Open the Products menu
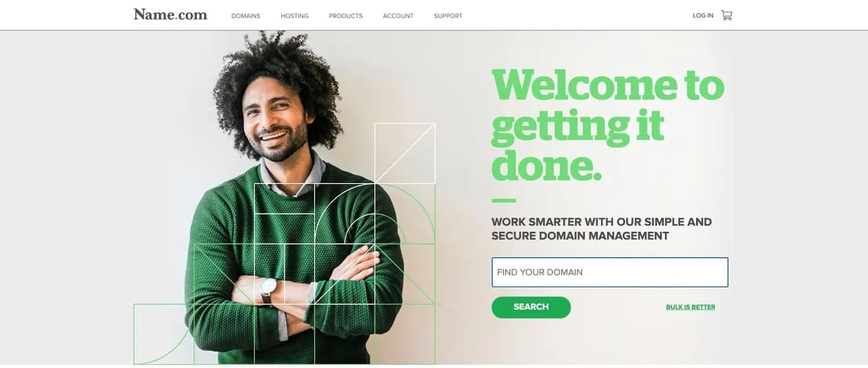 (x=346, y=16)
